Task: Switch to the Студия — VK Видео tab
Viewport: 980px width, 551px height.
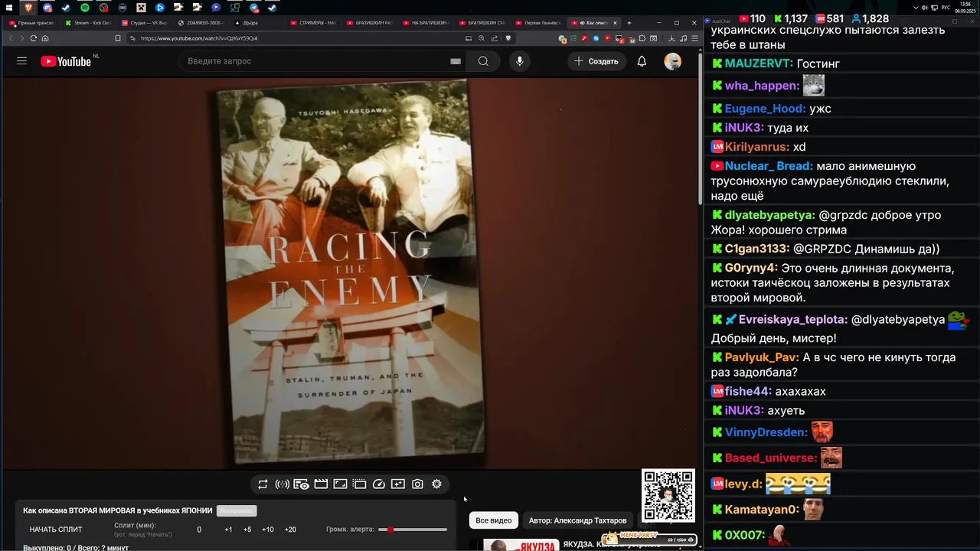Action: tap(145, 23)
